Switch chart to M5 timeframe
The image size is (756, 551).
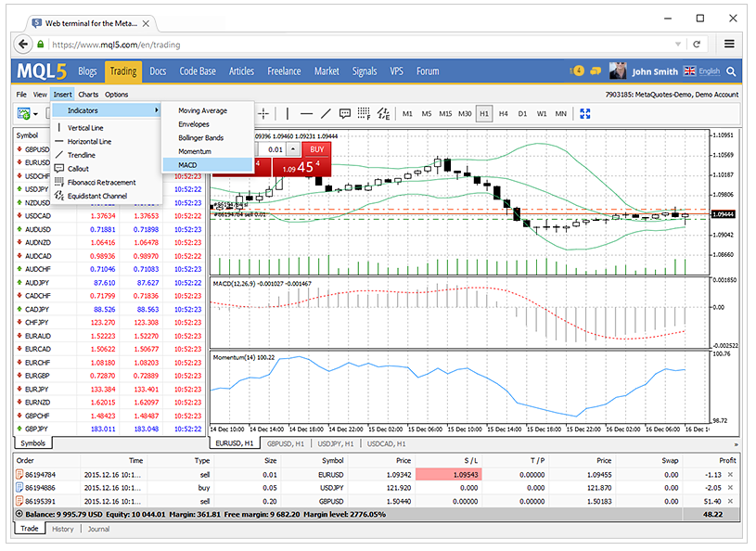426,114
